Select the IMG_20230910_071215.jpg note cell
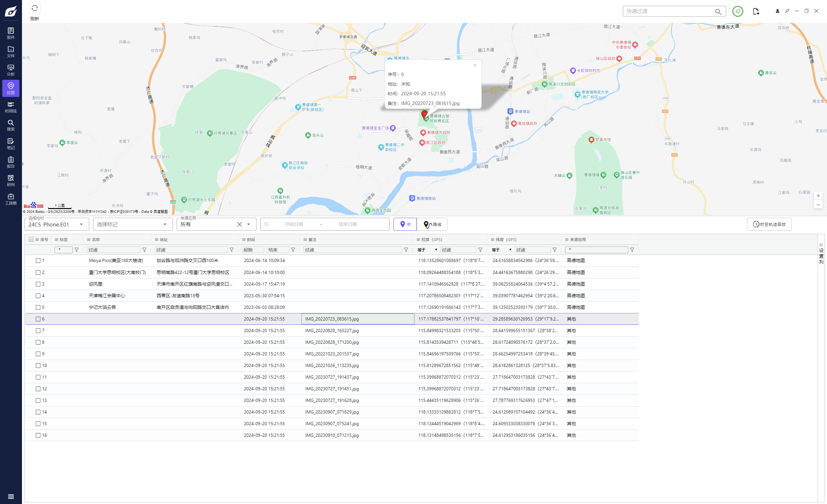The height and width of the screenshot is (504, 827). [358, 435]
